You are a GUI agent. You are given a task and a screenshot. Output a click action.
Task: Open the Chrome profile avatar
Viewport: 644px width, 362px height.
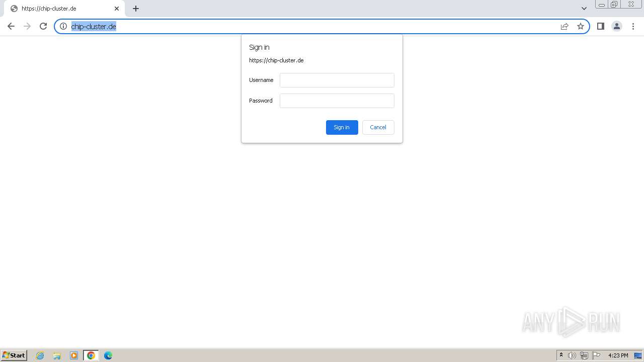coord(617,26)
